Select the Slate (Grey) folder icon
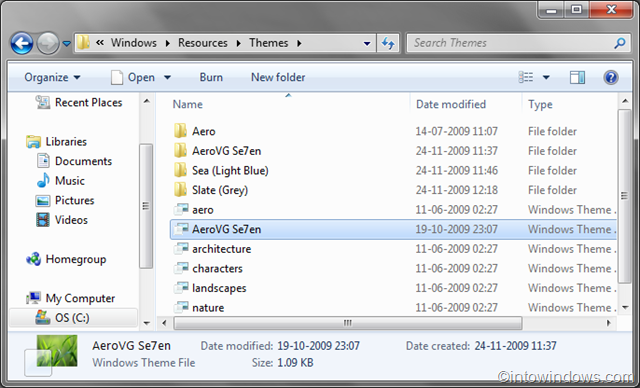 click(180, 190)
